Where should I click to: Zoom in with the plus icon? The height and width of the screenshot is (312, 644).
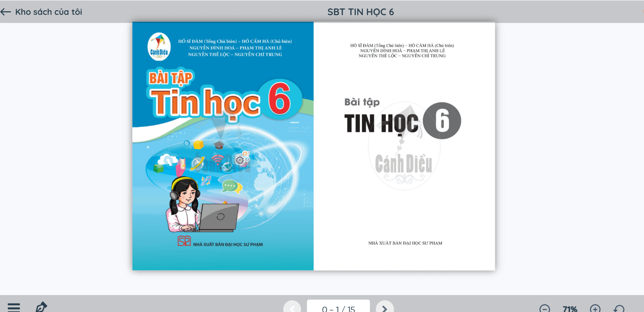(x=595, y=309)
